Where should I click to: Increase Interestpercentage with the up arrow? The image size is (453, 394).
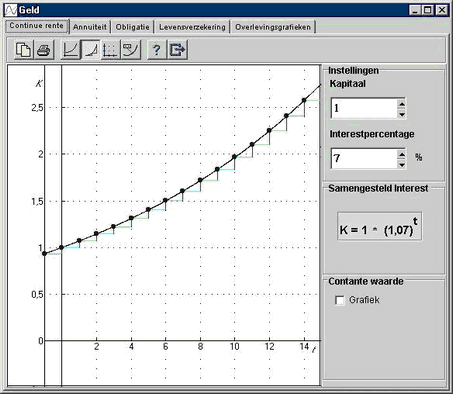402,154
